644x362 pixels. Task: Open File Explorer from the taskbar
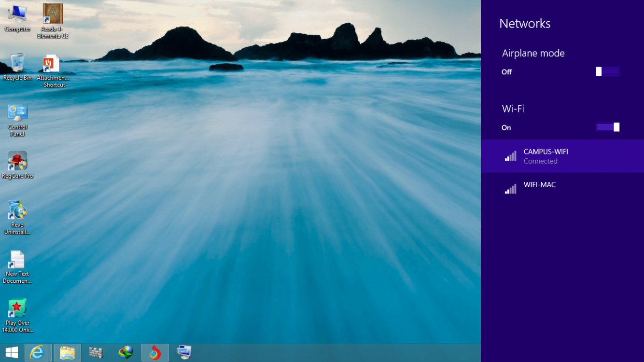pos(67,352)
